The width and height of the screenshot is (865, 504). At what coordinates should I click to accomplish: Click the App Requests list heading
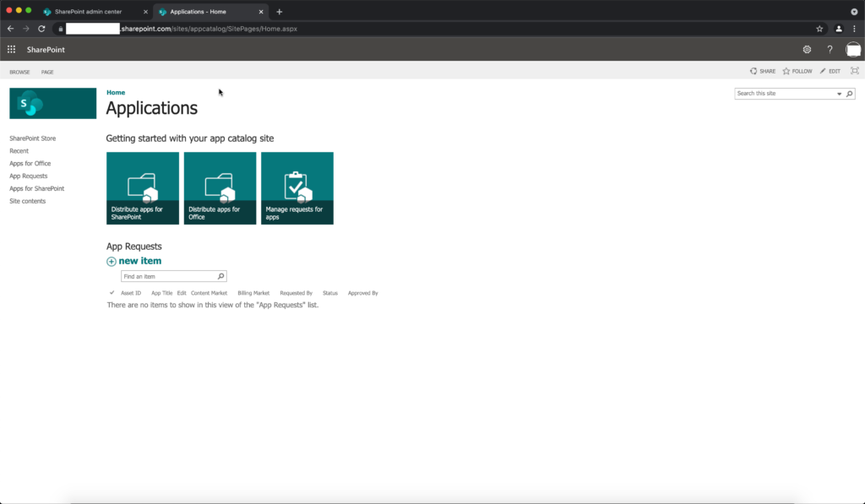tap(134, 247)
